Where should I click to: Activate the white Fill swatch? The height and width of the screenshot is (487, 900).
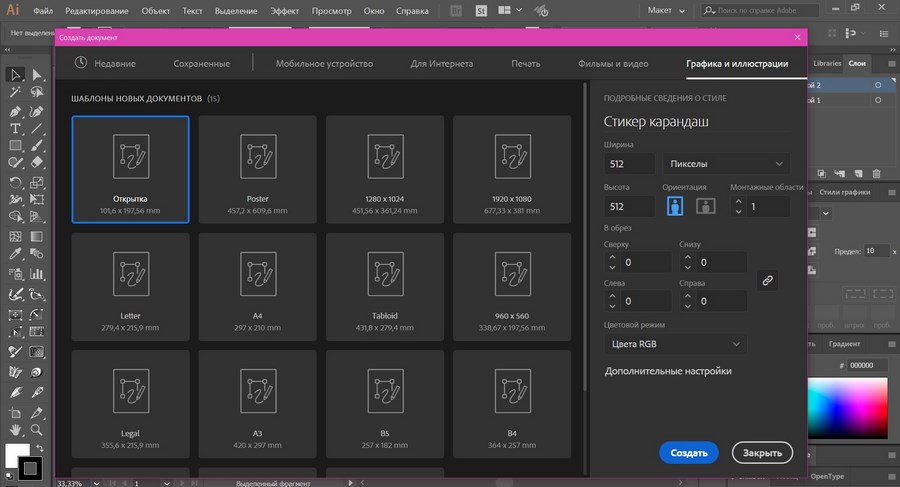click(x=13, y=452)
